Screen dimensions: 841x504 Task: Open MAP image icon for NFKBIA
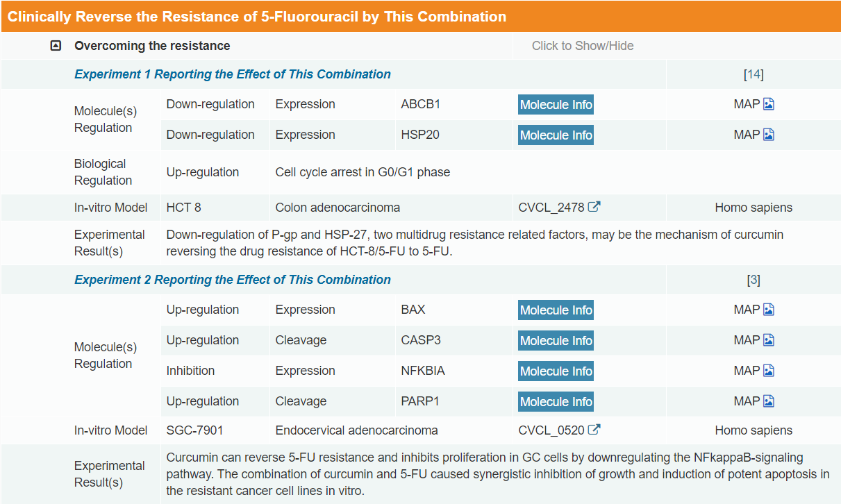tap(769, 371)
